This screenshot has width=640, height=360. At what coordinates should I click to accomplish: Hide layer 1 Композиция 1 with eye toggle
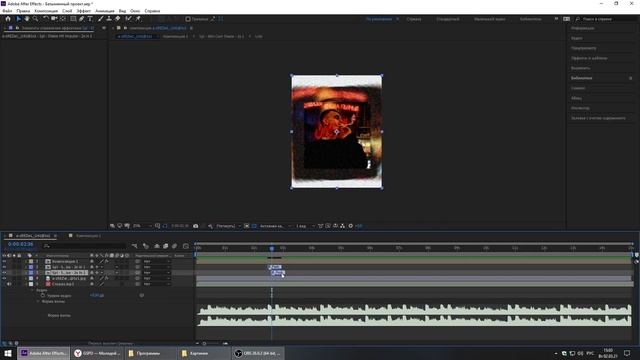pyautogui.click(x=4, y=261)
